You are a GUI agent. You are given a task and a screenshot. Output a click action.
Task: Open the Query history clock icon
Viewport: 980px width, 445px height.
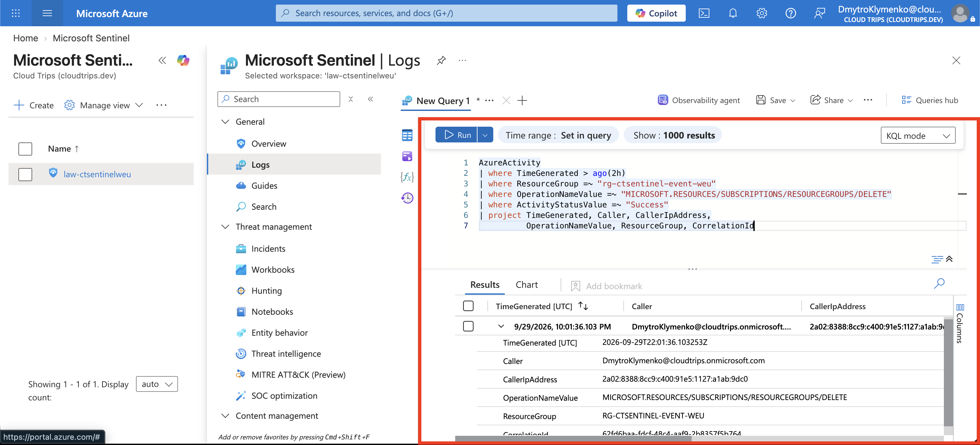click(x=407, y=198)
